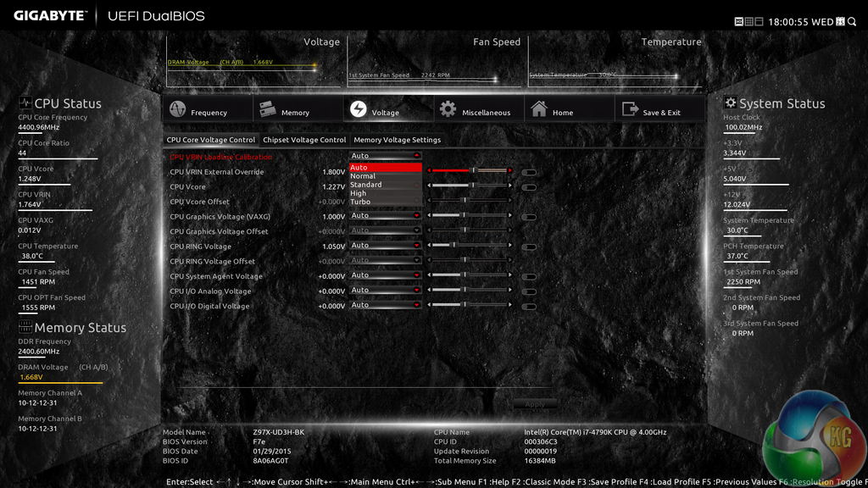Choose Standard in the Loadline Calibration list
Screen dimensions: 868x488
click(x=386, y=184)
